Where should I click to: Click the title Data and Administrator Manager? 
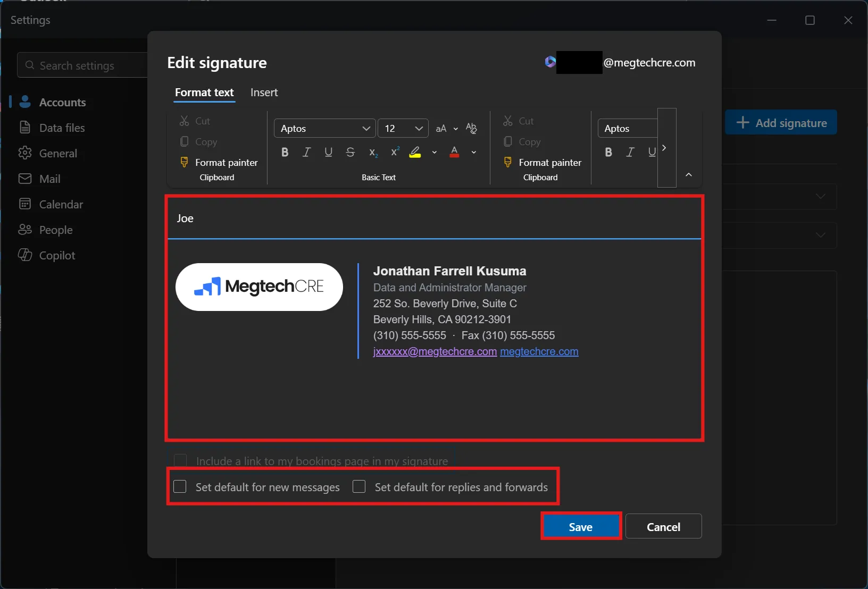point(449,288)
